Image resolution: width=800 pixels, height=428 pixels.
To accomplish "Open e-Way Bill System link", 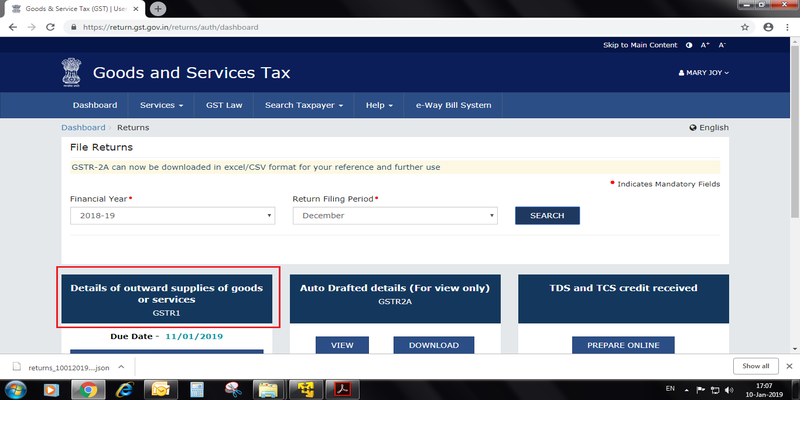I will click(x=453, y=105).
